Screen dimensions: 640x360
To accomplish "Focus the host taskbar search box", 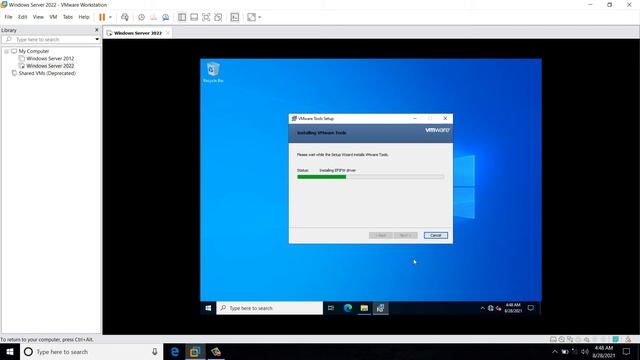I will (x=91, y=352).
